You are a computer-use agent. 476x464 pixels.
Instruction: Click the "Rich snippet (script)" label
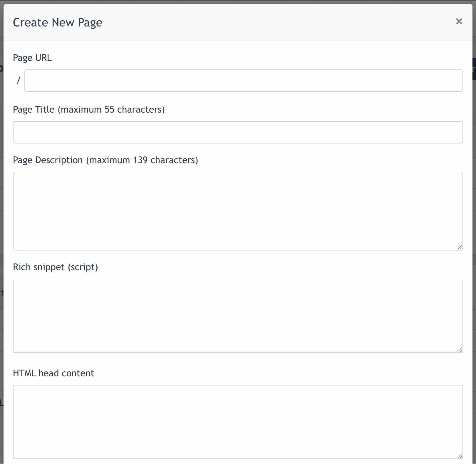[x=56, y=267]
